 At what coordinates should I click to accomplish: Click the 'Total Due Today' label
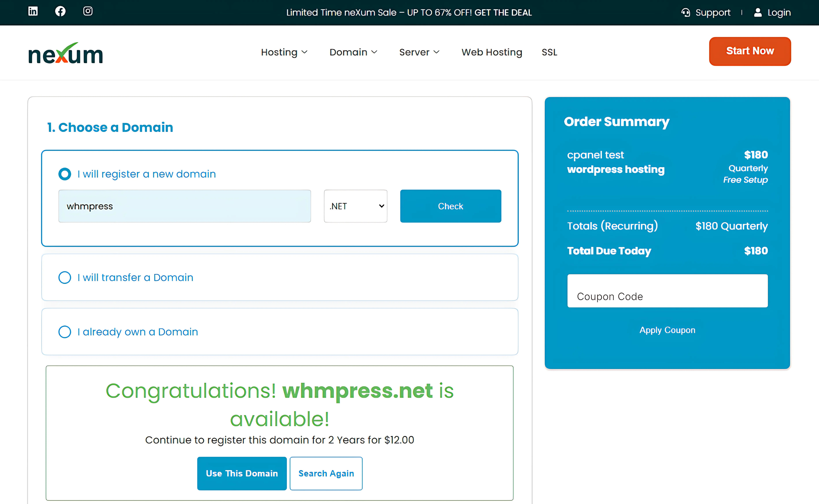coord(609,251)
